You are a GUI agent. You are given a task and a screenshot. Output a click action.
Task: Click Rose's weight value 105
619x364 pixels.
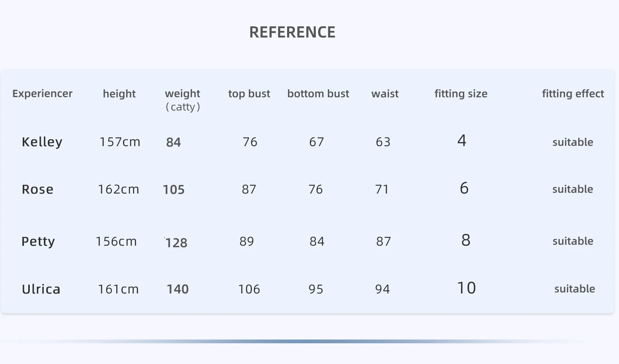point(174,190)
